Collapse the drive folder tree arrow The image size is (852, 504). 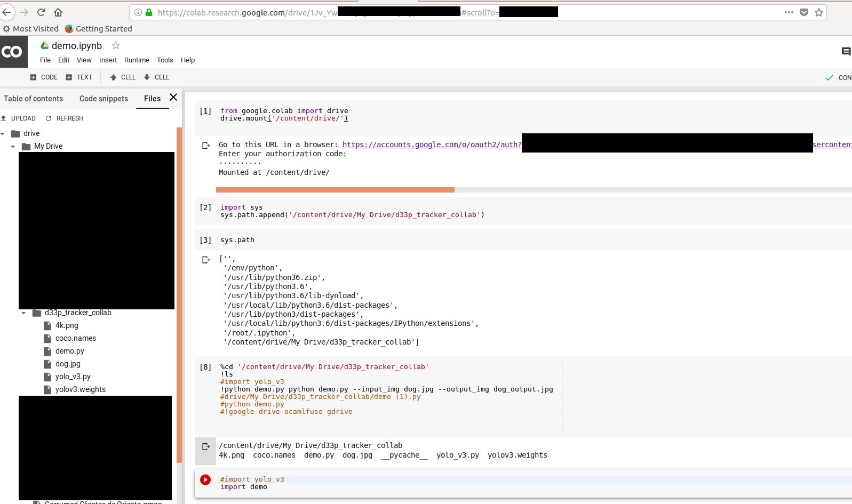tap(3, 133)
